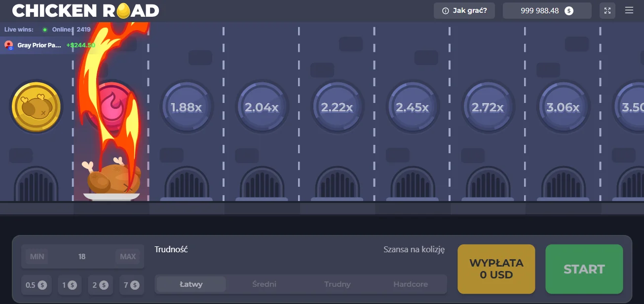
Task: Click the dollar coin icon beside the balance
Action: pos(569,10)
